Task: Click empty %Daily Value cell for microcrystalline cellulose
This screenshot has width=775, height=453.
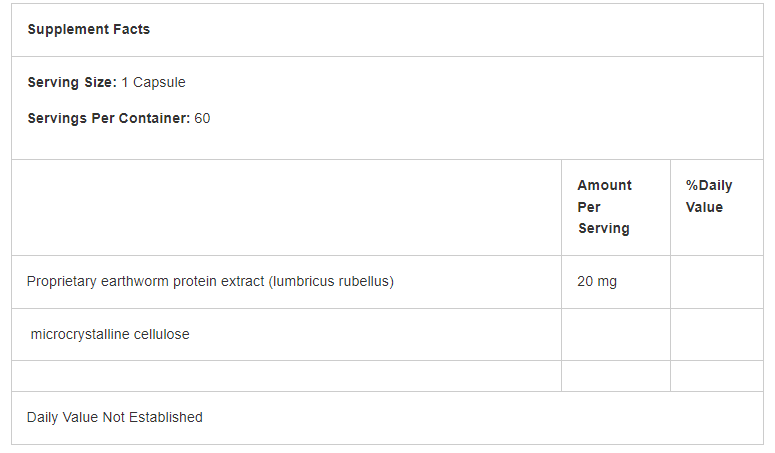Action: coord(716,334)
